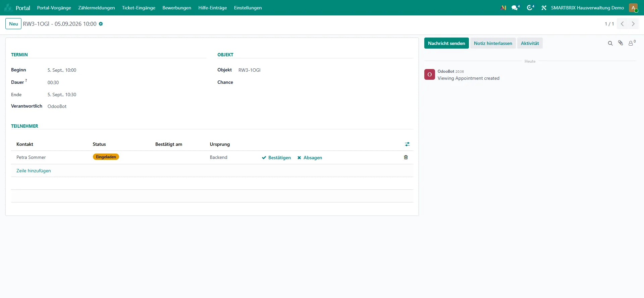Screen dimensions: 644x298
Task: Click Notiz hinterlassen button
Action: 493,43
